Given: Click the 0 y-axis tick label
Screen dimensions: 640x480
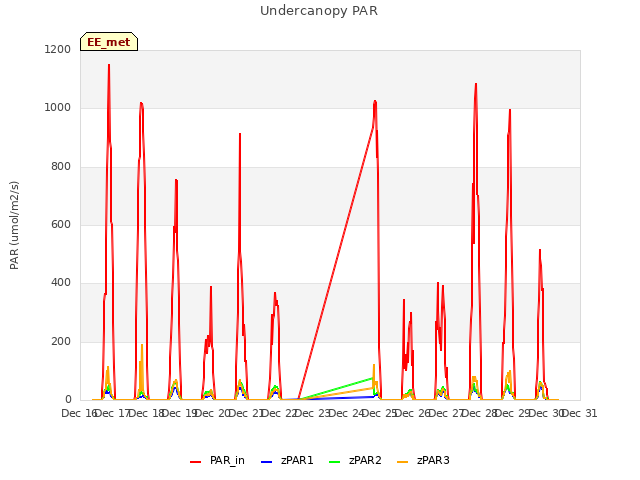Looking at the screenshot, I should pyautogui.click(x=68, y=399).
